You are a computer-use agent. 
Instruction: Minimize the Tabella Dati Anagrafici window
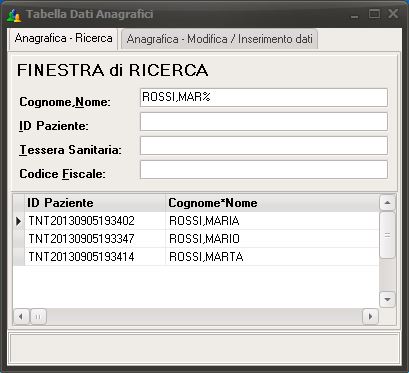click(355, 15)
